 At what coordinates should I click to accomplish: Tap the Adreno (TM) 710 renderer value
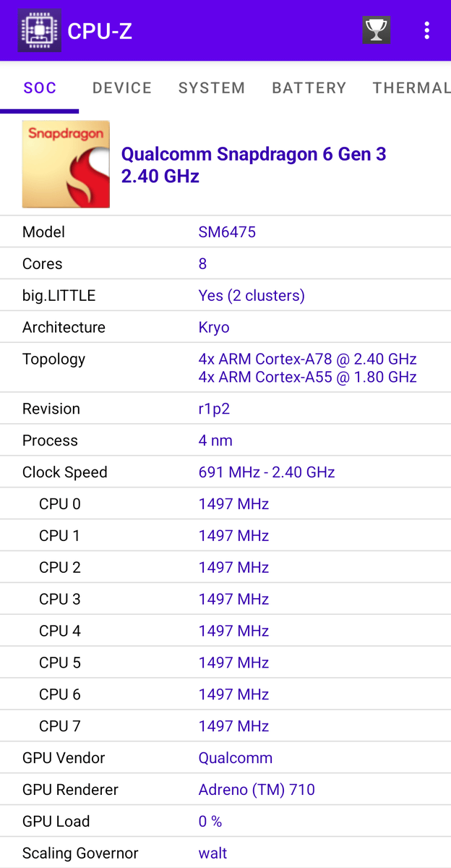(257, 790)
